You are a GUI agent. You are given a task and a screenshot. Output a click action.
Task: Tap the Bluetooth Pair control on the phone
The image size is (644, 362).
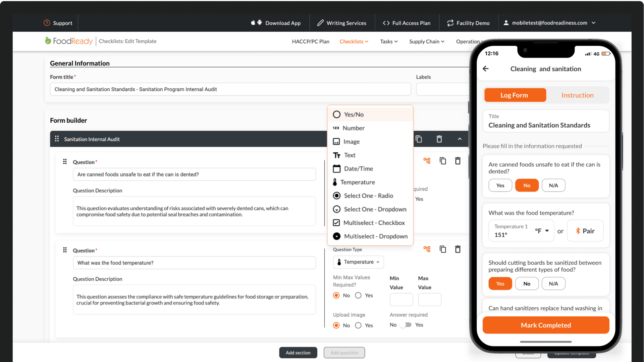pos(585,231)
